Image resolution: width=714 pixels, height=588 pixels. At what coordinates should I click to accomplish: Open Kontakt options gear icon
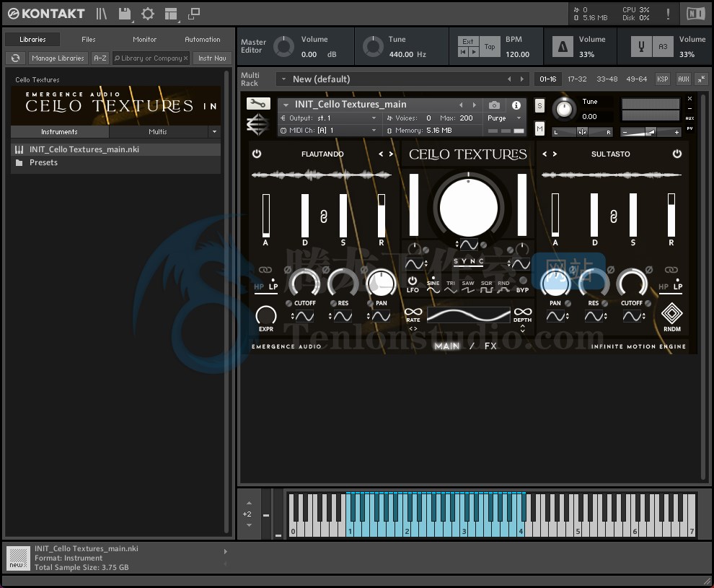coord(148,14)
